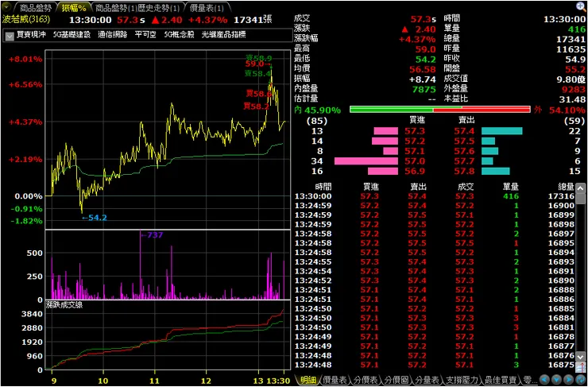This screenshot has height=387, width=588.
Task: Open the round menu button beside 商品盤勢 tab
Action: tap(6, 6)
